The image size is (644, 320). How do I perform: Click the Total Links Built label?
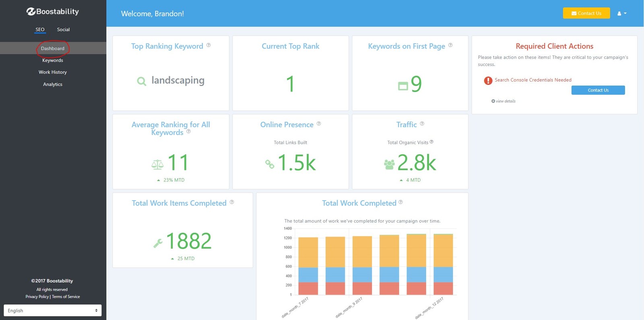pos(291,143)
